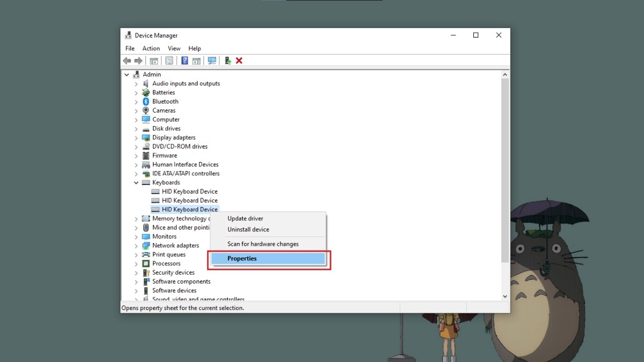Expand the Memory technology devices category
The image size is (644, 362).
click(x=136, y=219)
